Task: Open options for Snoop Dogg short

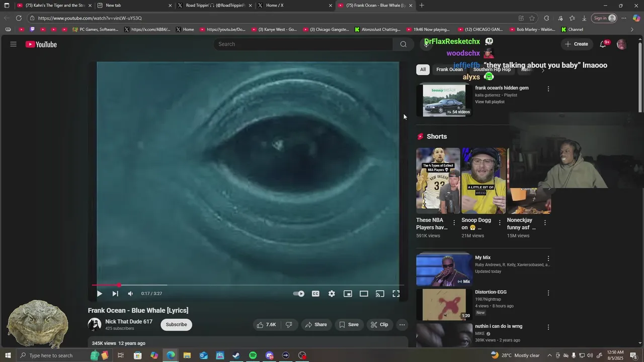Action: tap(500, 222)
